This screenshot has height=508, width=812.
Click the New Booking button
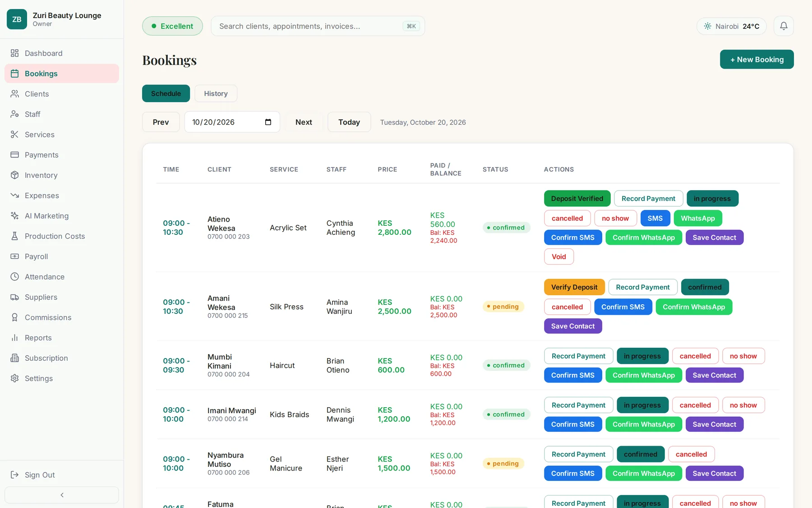coord(757,59)
